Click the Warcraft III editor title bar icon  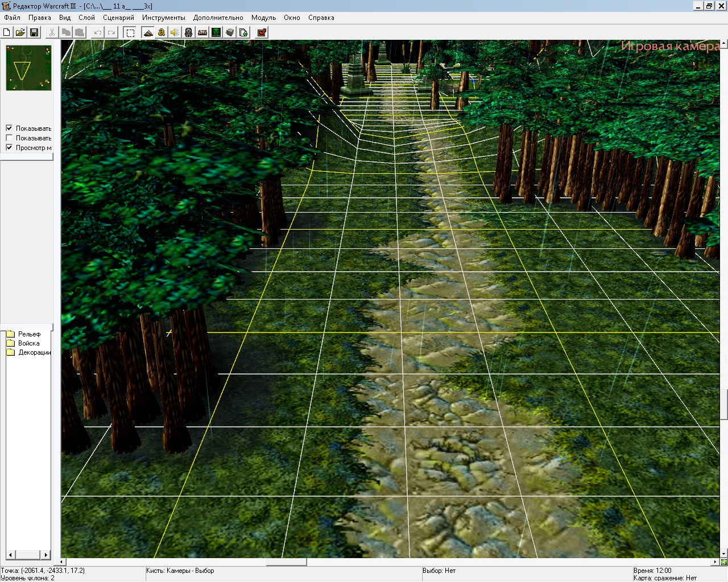click(6, 6)
